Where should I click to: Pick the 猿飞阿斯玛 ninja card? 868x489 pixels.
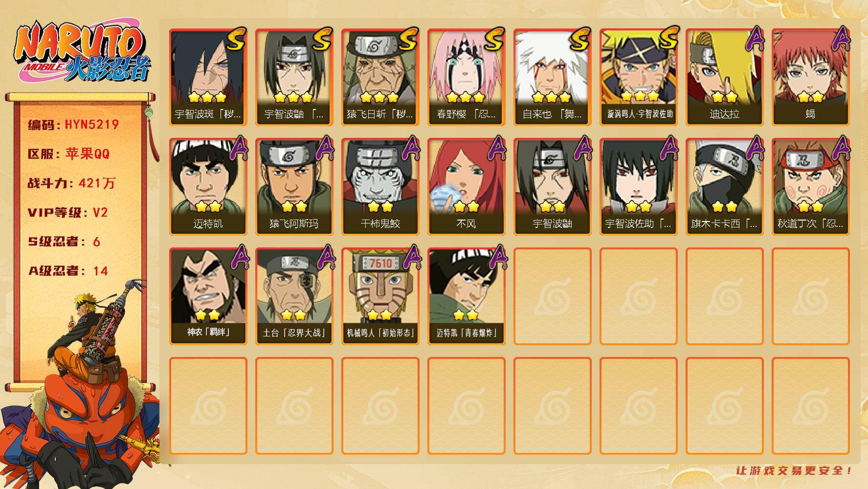(294, 187)
